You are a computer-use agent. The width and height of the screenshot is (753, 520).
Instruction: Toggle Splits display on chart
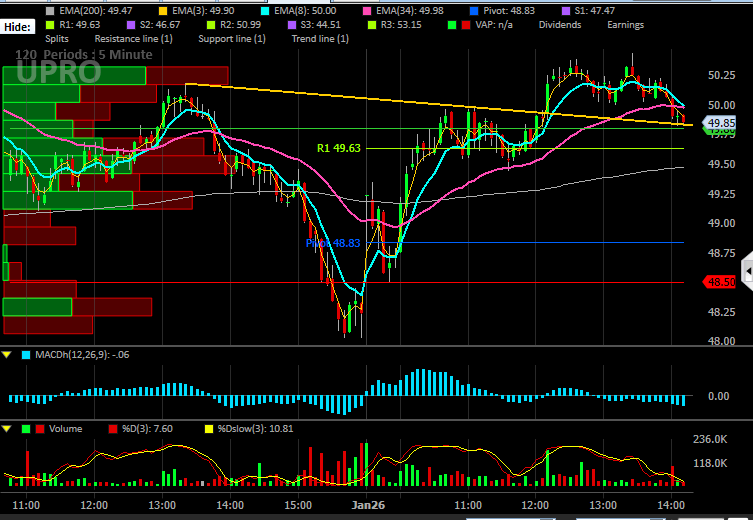coord(57,39)
